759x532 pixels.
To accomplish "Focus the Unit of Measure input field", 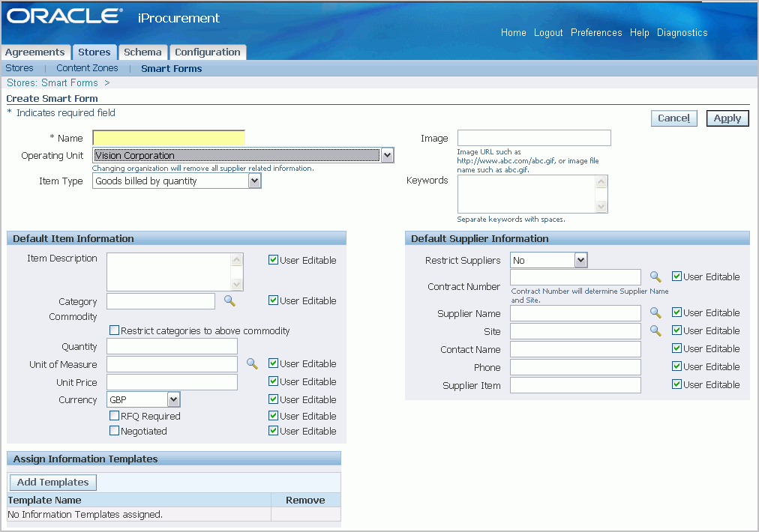I will click(x=172, y=364).
